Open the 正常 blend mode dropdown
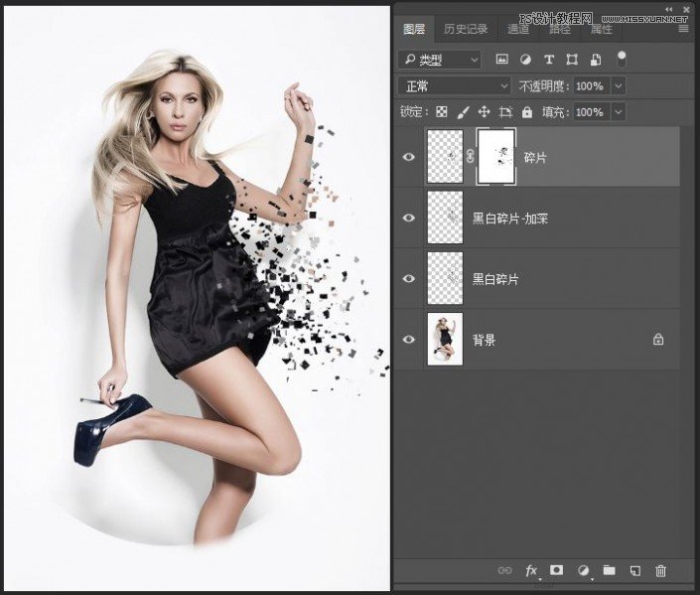 click(454, 86)
